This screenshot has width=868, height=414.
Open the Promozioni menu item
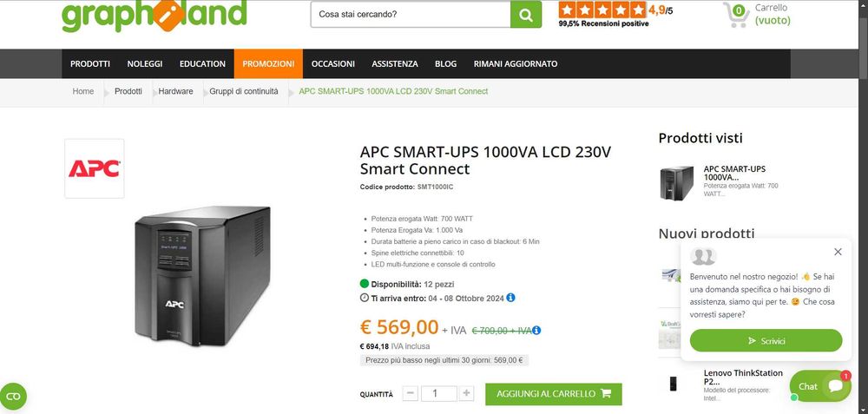(x=268, y=63)
